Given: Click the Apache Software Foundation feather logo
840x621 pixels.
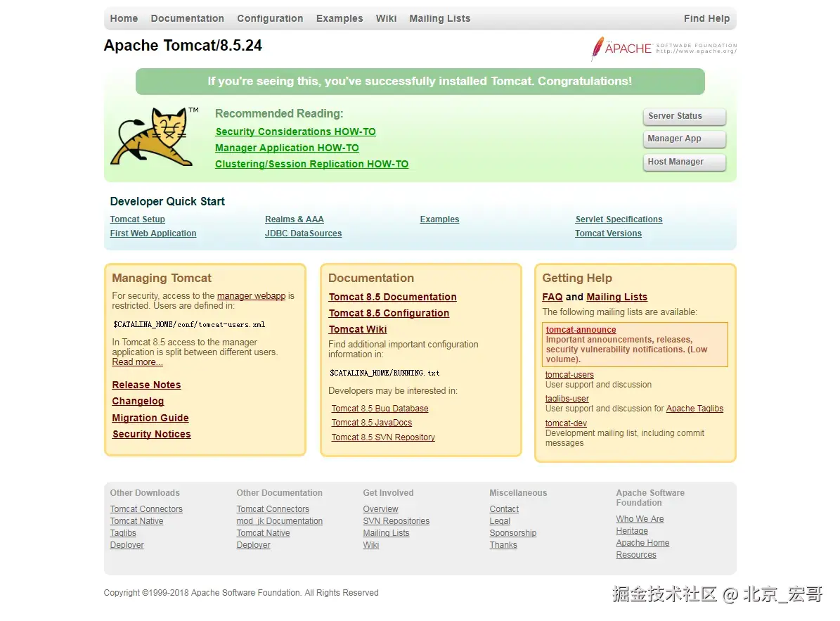Looking at the screenshot, I should coord(664,49).
